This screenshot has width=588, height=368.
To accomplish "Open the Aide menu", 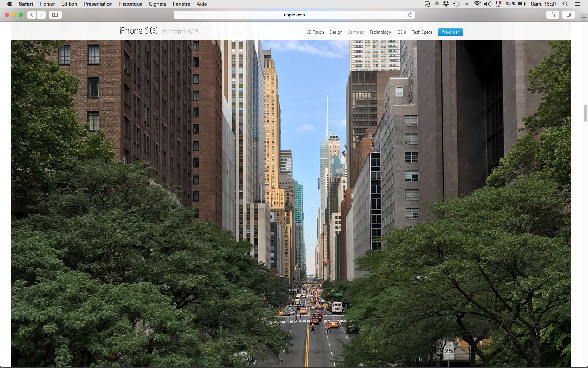I will [202, 4].
